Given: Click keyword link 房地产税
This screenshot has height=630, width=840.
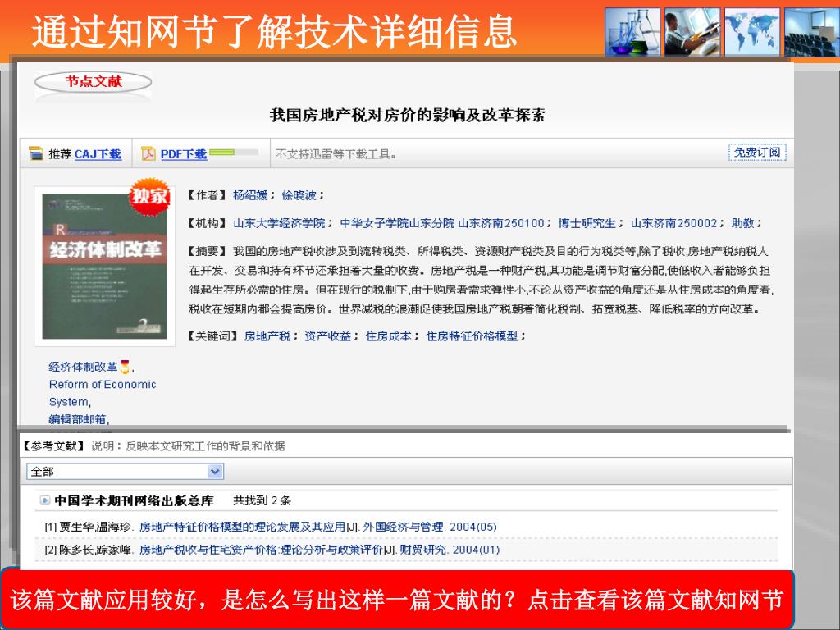Looking at the screenshot, I should [267, 336].
